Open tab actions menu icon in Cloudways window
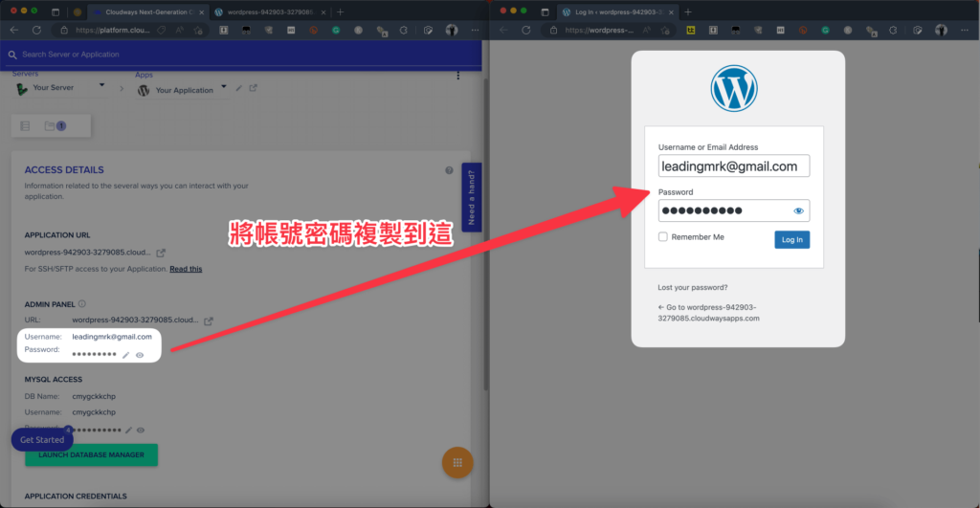Image resolution: width=980 pixels, height=508 pixels. pos(55,11)
